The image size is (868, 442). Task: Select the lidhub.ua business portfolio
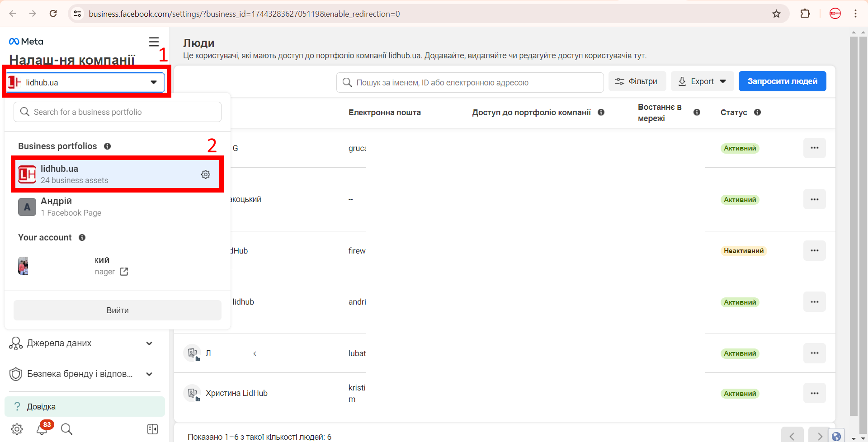118,174
